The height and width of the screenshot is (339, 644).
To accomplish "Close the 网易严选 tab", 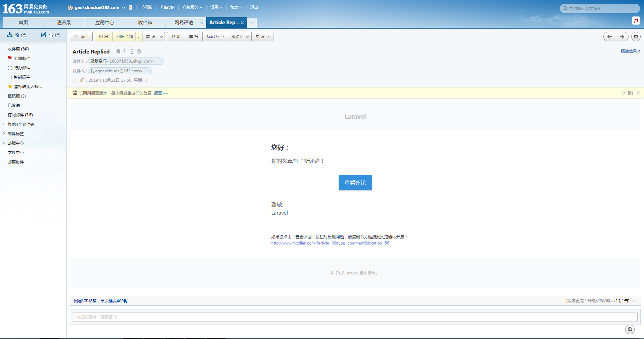I will 202,23.
